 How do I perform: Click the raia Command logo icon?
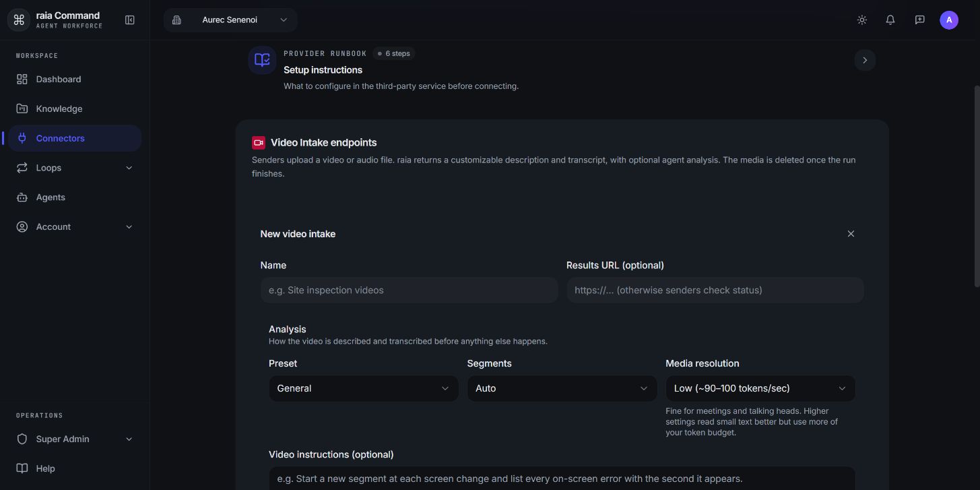19,20
